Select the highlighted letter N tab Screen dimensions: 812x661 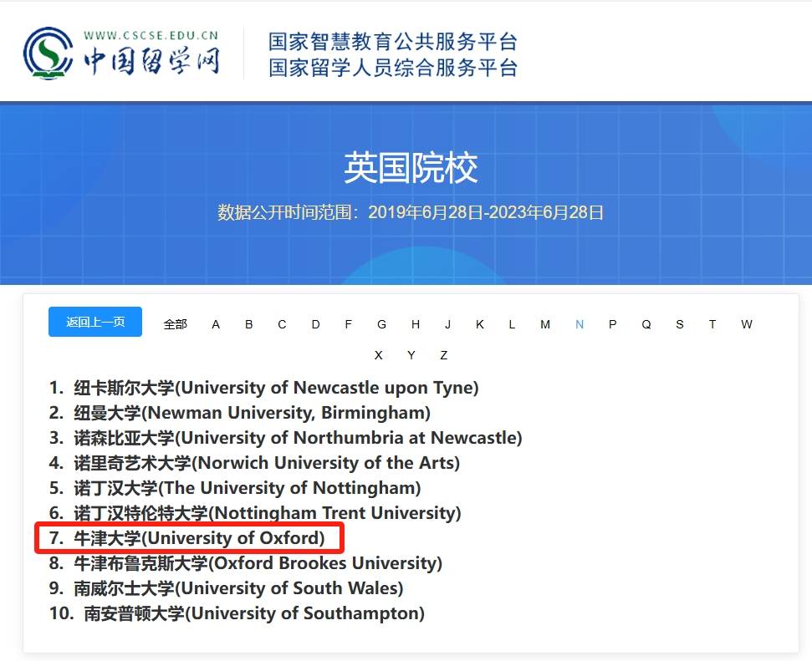580,324
